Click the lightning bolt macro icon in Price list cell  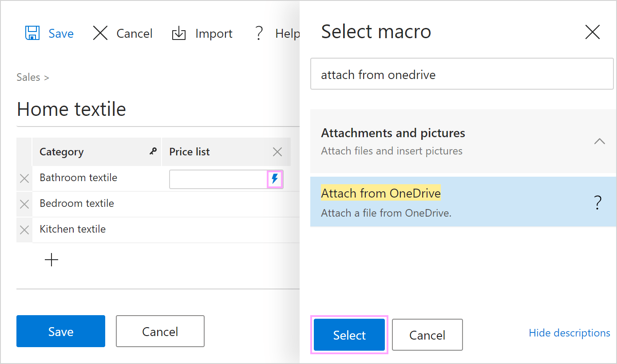point(275,179)
